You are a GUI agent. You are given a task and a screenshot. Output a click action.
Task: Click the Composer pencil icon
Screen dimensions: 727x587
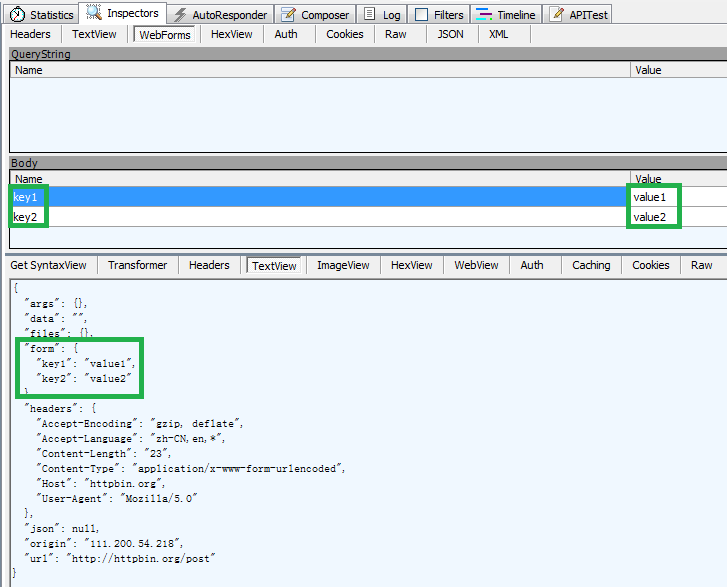coord(288,14)
